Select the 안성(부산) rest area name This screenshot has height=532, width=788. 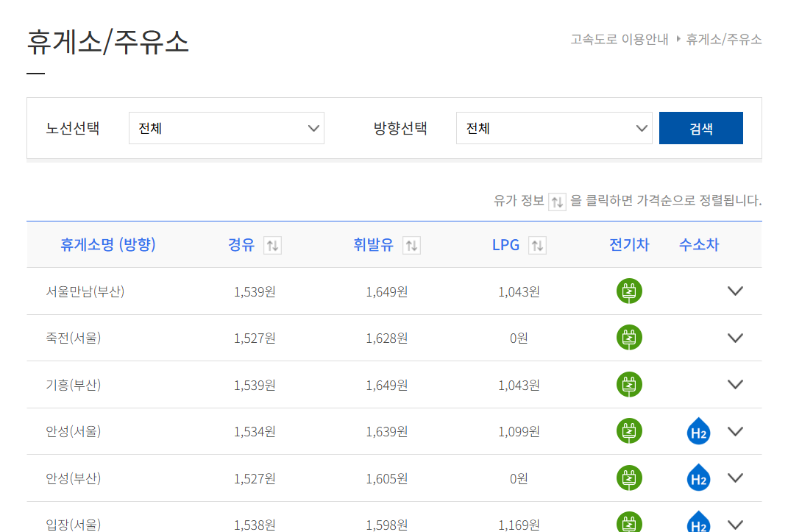pos(74,478)
